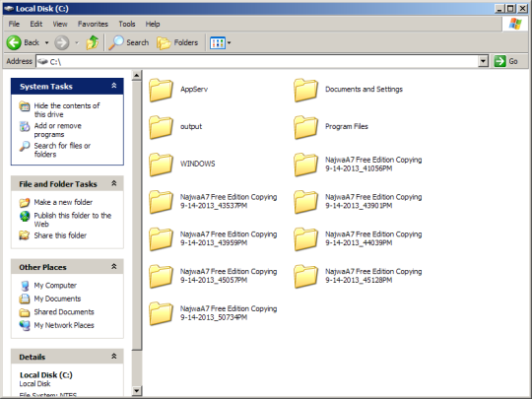Select NajwaA7 folder icon ending 50734PM
This screenshot has width=532, height=399.
pyautogui.click(x=161, y=313)
